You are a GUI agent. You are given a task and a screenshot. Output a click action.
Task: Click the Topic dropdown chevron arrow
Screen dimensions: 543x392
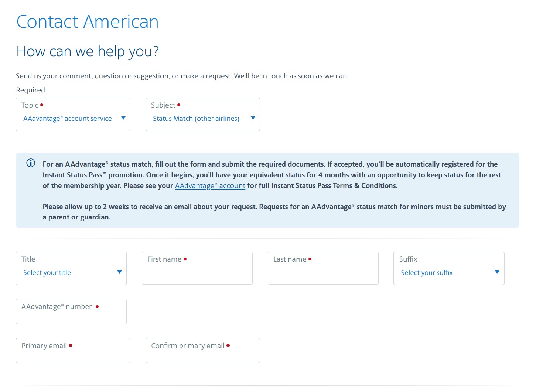click(x=123, y=118)
